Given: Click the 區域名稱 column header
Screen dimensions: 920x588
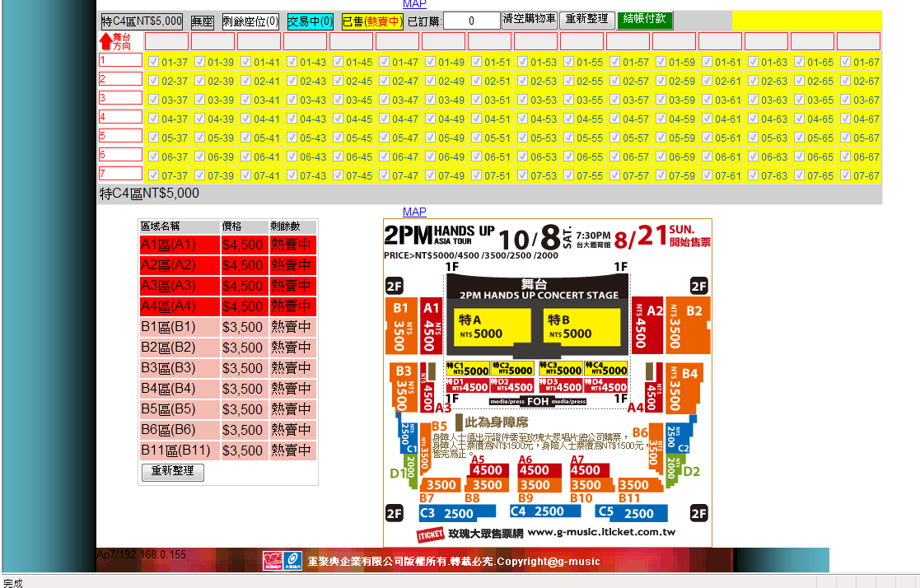Looking at the screenshot, I should [180, 226].
